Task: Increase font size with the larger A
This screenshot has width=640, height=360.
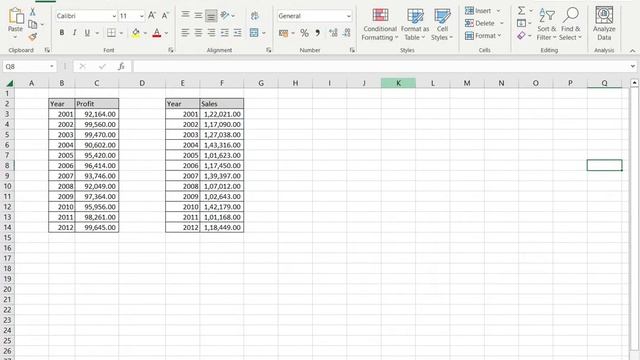Action: (152, 16)
